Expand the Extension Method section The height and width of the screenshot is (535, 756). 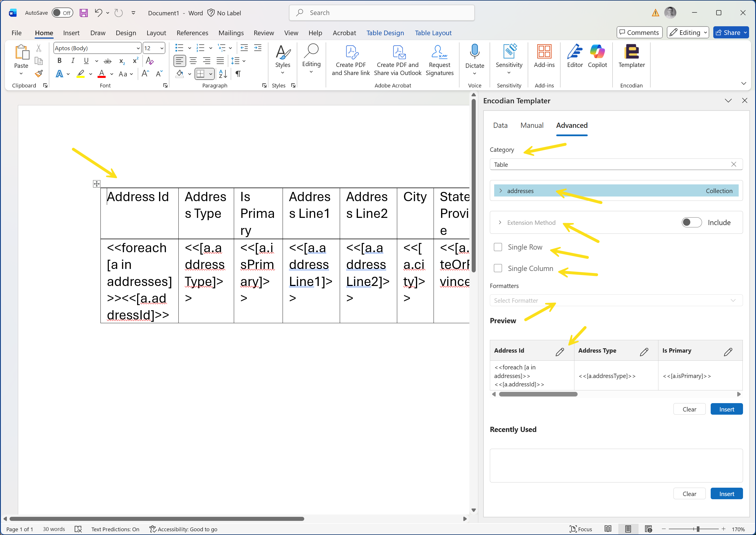pyautogui.click(x=500, y=222)
